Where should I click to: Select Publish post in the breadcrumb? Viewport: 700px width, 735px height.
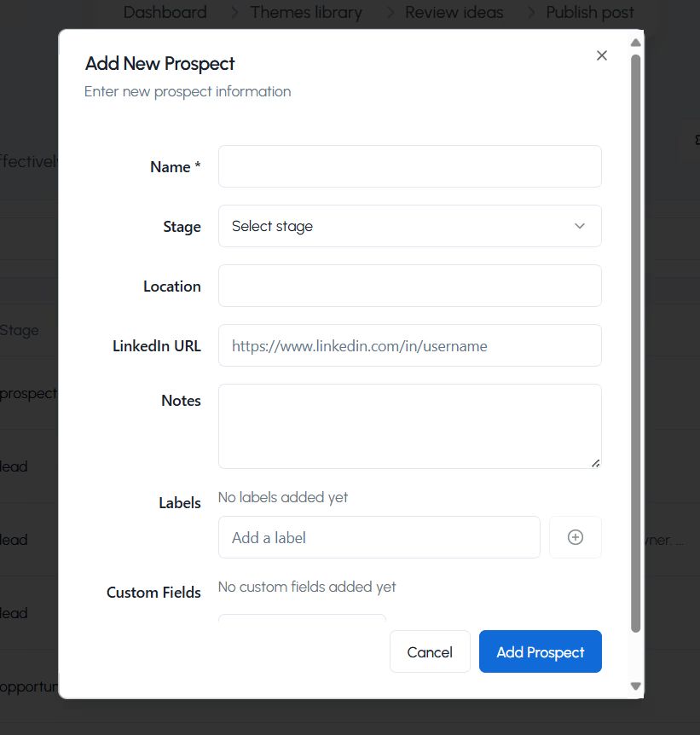(590, 12)
